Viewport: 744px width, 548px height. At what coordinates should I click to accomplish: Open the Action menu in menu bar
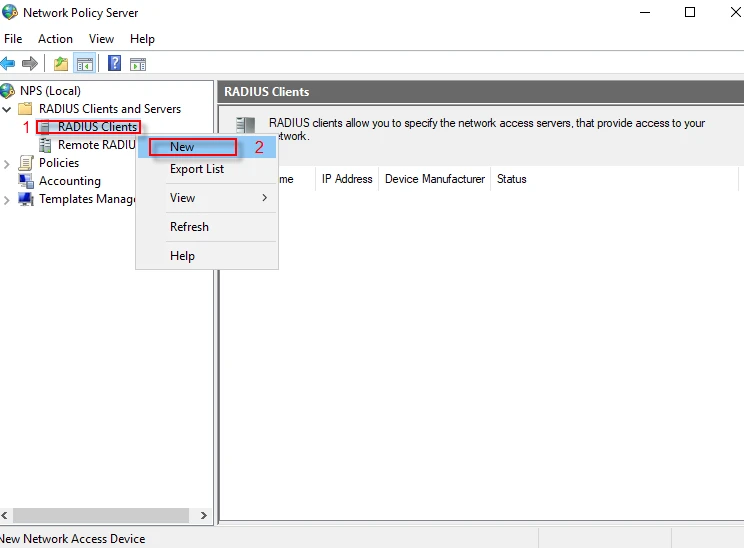tap(55, 39)
